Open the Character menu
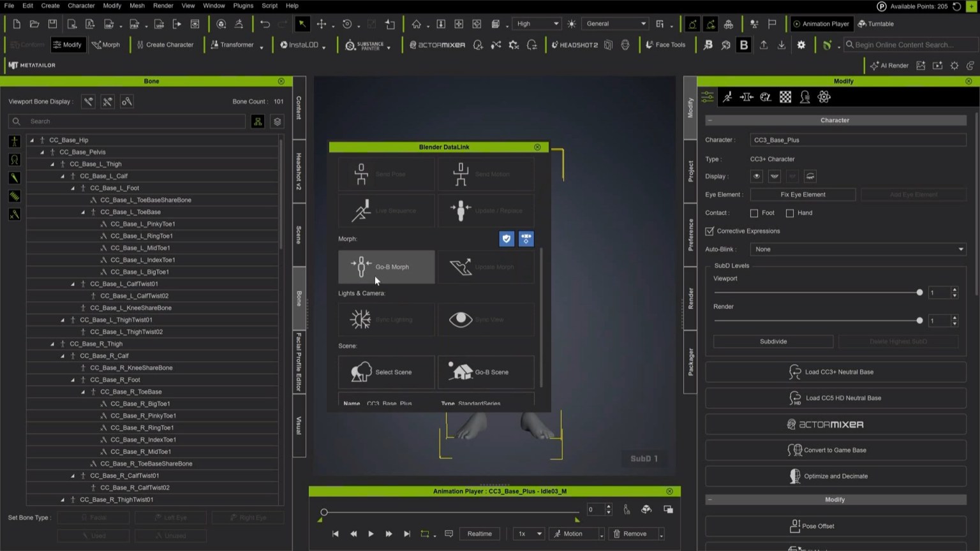This screenshot has width=980, height=551. point(81,6)
